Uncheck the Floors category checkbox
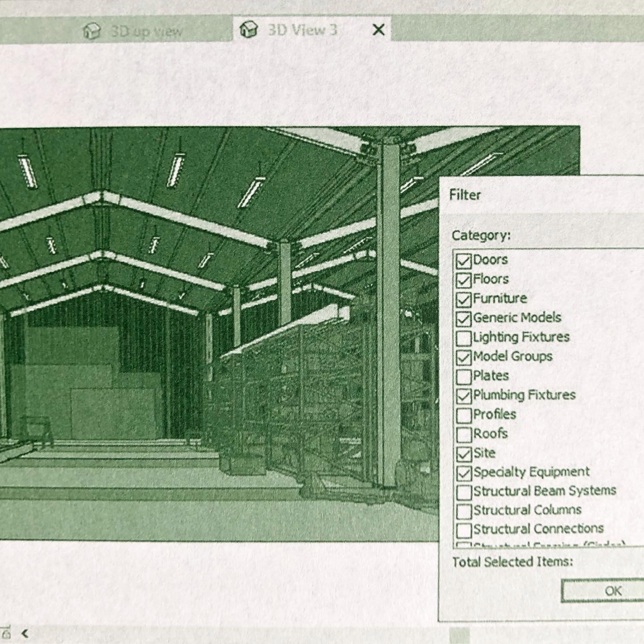This screenshot has width=644, height=644. tap(464, 280)
